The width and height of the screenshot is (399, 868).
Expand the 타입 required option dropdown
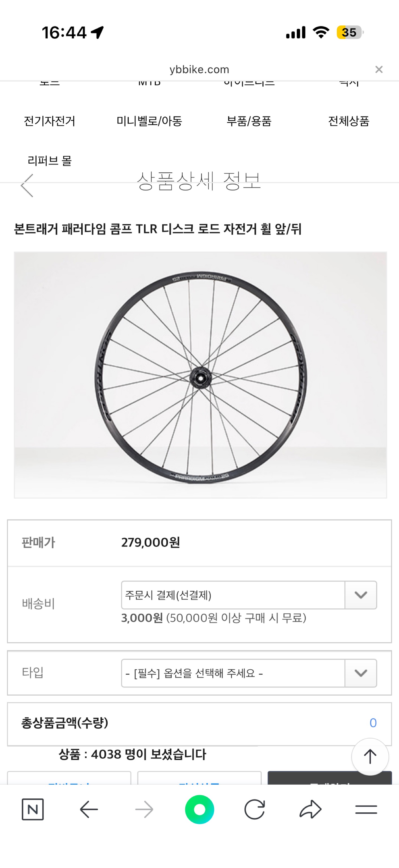click(x=233, y=673)
